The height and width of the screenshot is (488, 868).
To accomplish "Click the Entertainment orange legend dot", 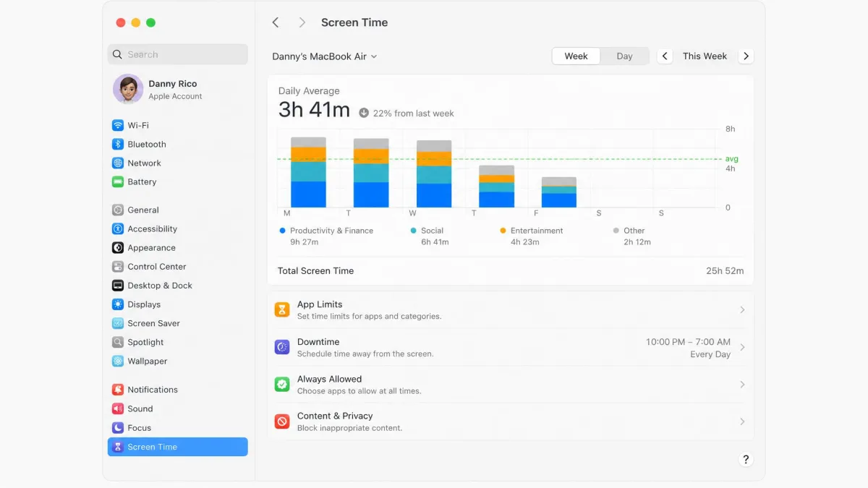I will (x=503, y=231).
